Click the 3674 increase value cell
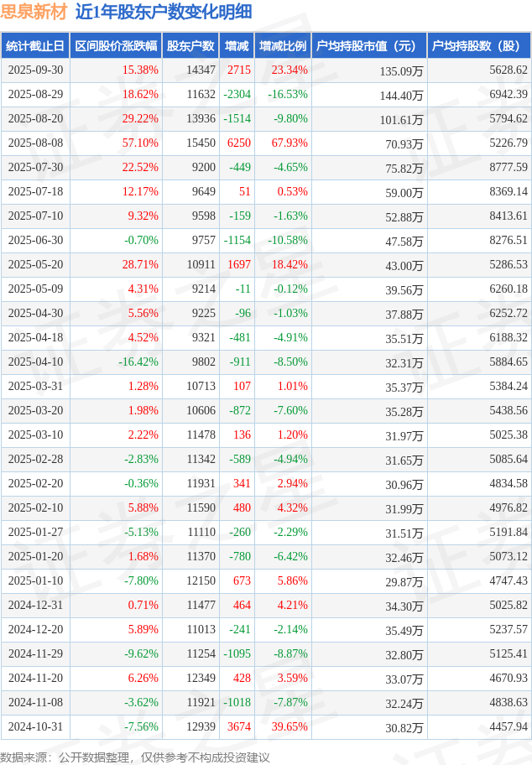This screenshot has width=532, height=765. 239,726
